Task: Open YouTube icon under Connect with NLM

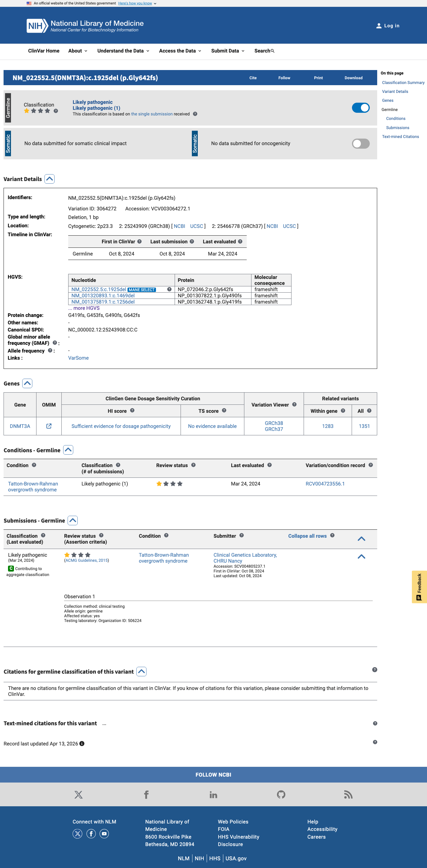Action: 104,834
